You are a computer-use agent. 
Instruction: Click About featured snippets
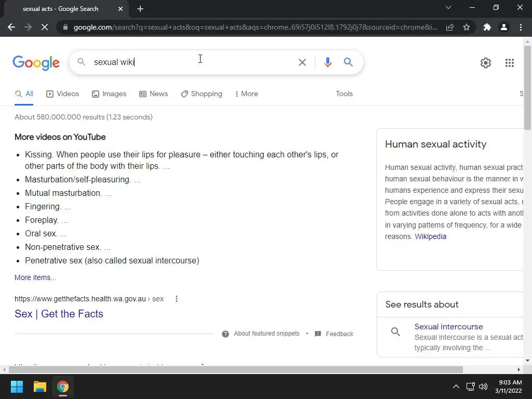(x=267, y=334)
